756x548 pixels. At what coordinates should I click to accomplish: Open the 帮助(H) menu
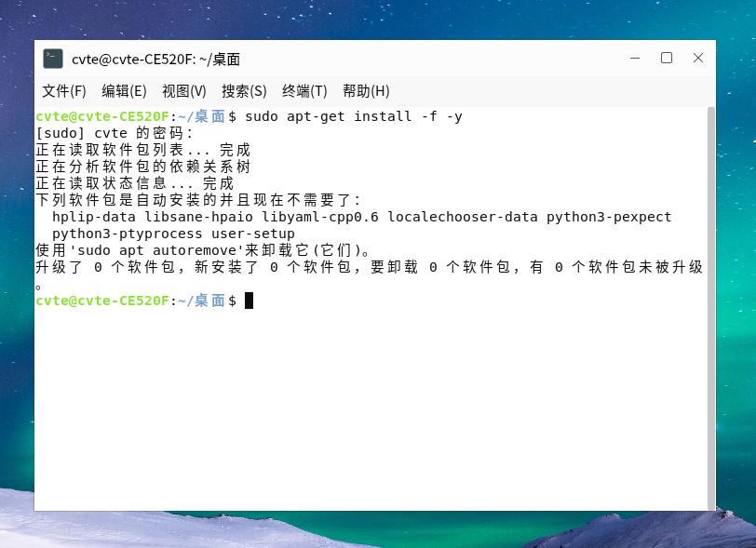coord(366,91)
